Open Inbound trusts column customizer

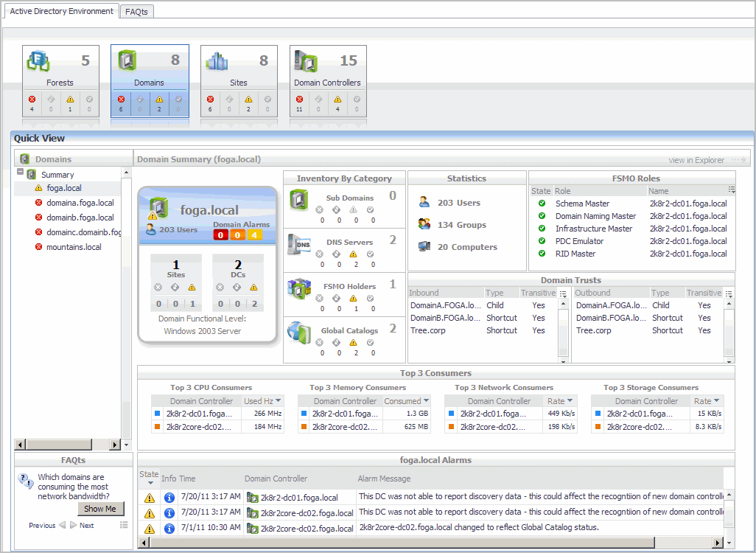pyautogui.click(x=563, y=294)
